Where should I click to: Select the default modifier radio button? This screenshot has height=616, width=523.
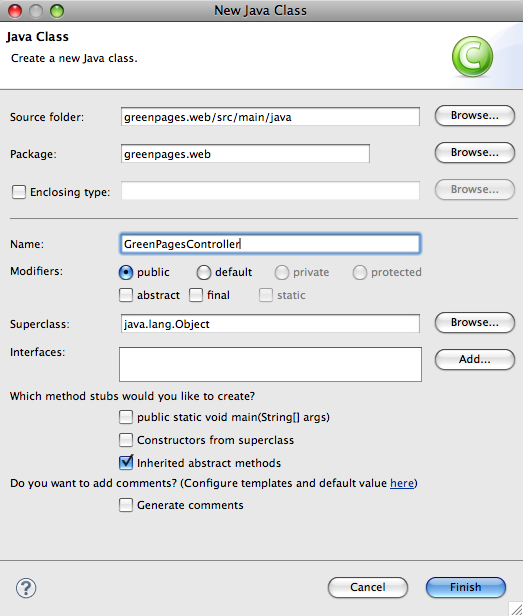(204, 272)
